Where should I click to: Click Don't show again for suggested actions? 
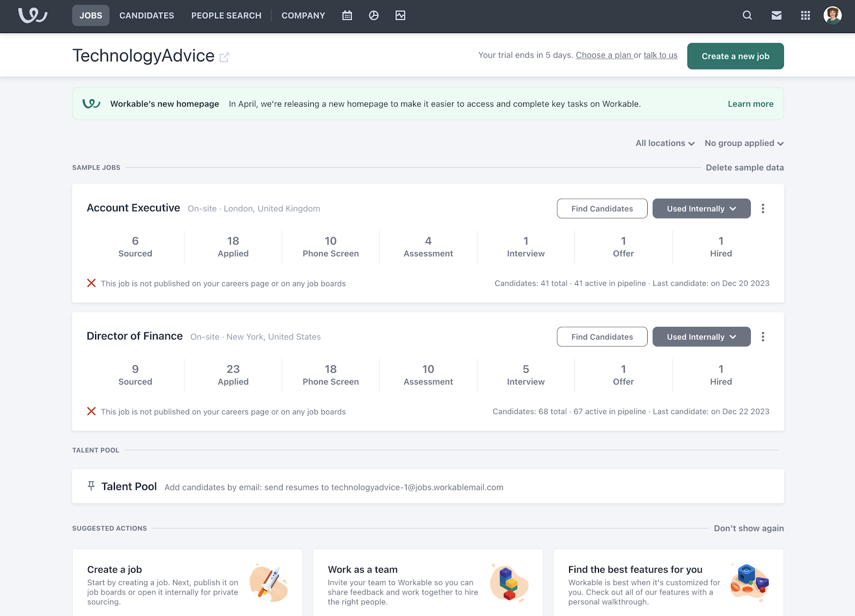(x=749, y=528)
